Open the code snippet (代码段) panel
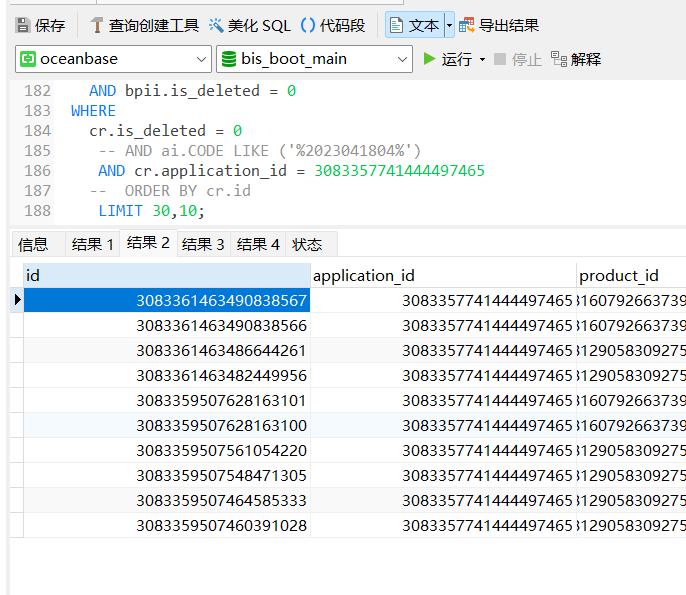The width and height of the screenshot is (686, 595). [333, 25]
